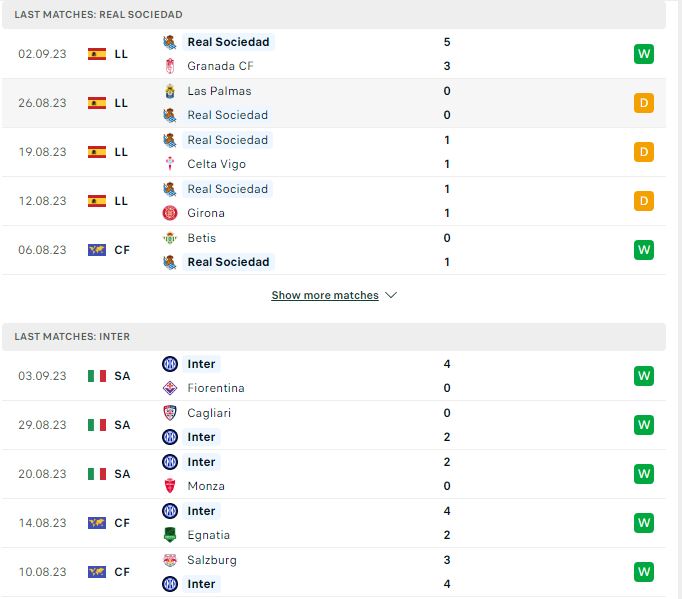Click the Celta Vigo club crest
Screen dimensions: 682x599
point(170,164)
